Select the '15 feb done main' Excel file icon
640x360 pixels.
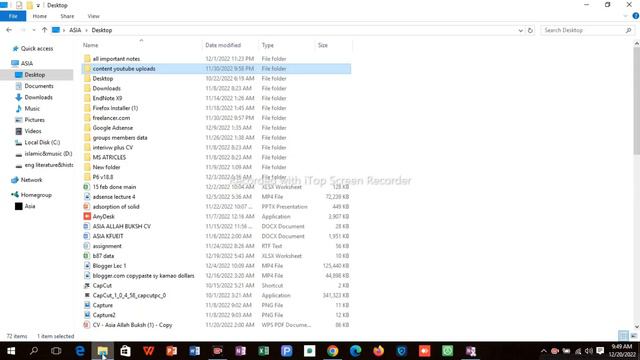point(87,187)
